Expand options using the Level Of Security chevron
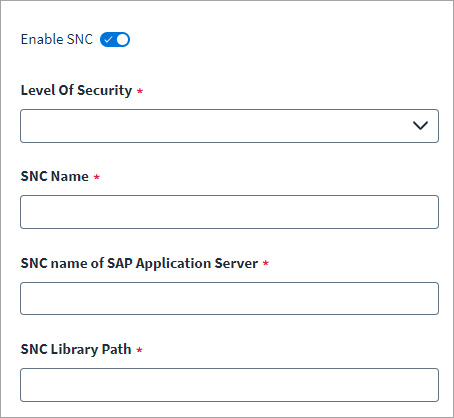The width and height of the screenshot is (454, 418). click(420, 126)
